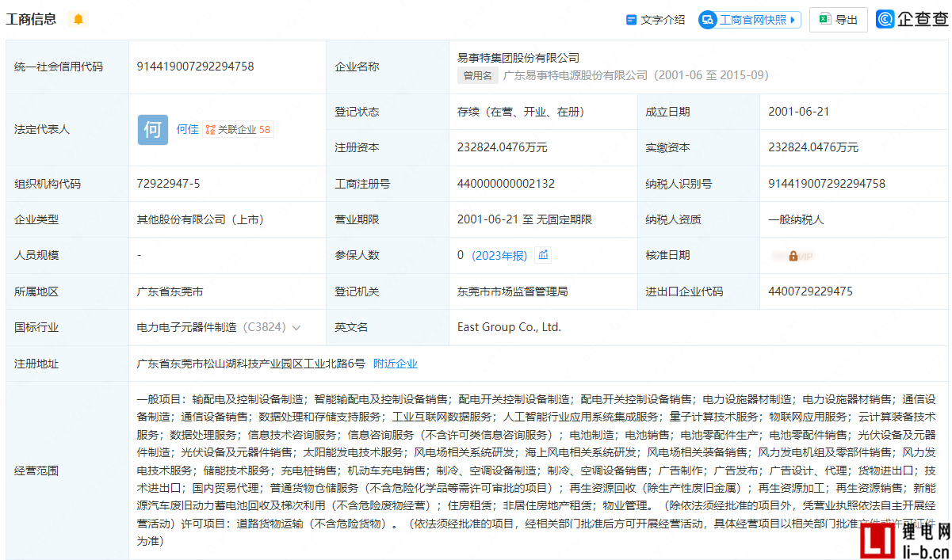Select registrar 东莞市市场监督管理局
Image resolution: width=952 pixels, height=560 pixels.
tap(513, 291)
